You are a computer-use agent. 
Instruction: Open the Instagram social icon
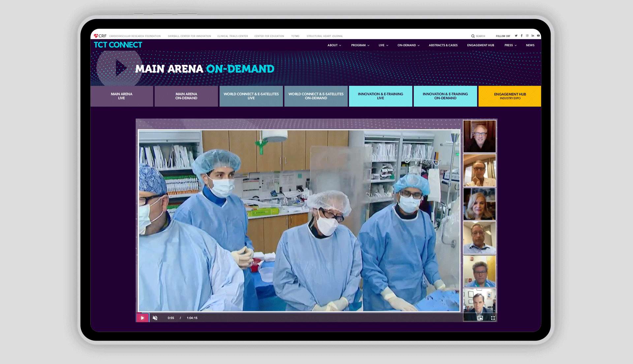pos(527,36)
